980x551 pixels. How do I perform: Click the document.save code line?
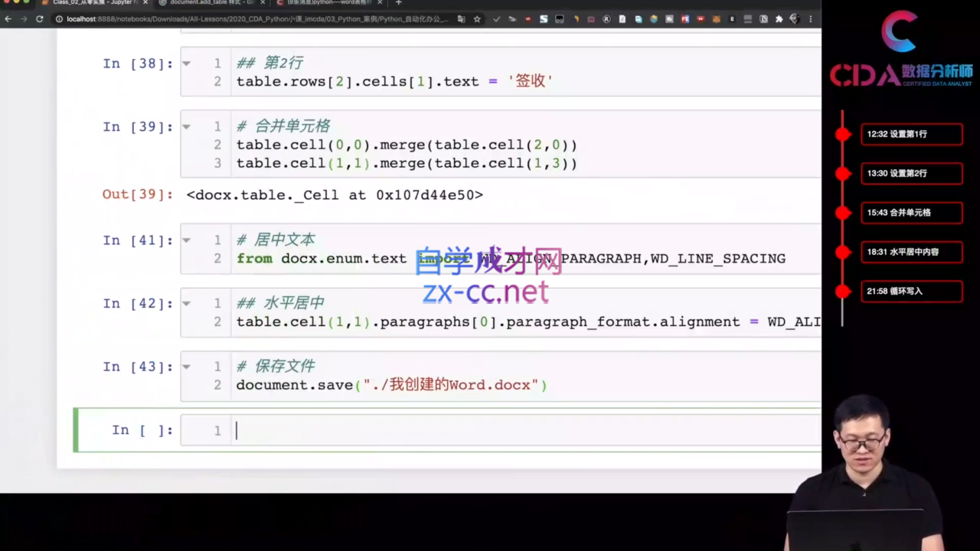pyautogui.click(x=391, y=385)
